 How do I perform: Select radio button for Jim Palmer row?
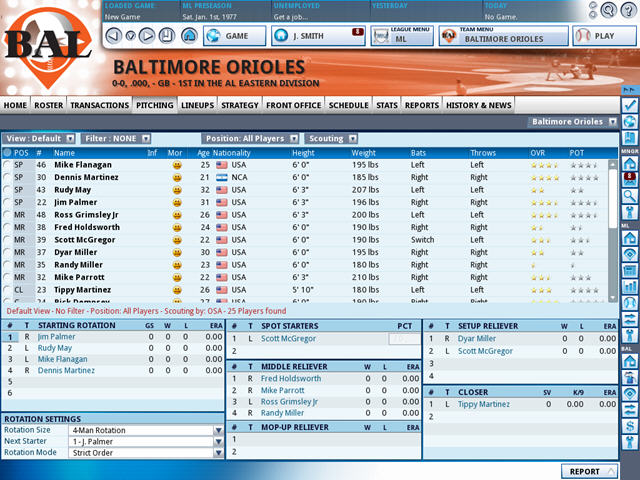click(x=7, y=202)
